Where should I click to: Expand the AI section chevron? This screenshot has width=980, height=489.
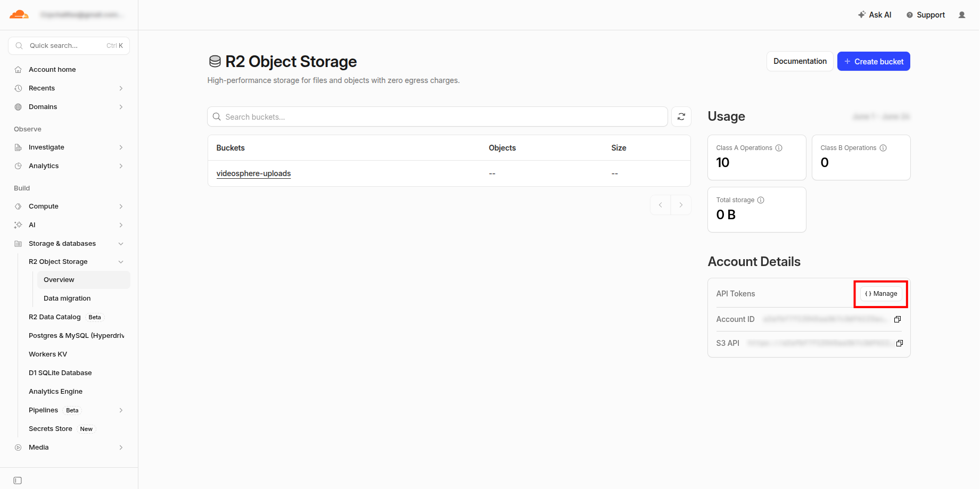[121, 225]
